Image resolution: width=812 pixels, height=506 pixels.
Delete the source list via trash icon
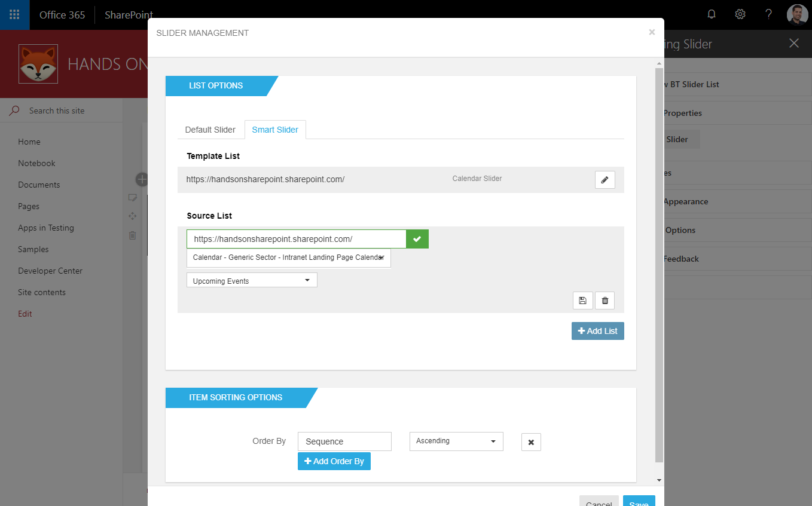coord(605,300)
